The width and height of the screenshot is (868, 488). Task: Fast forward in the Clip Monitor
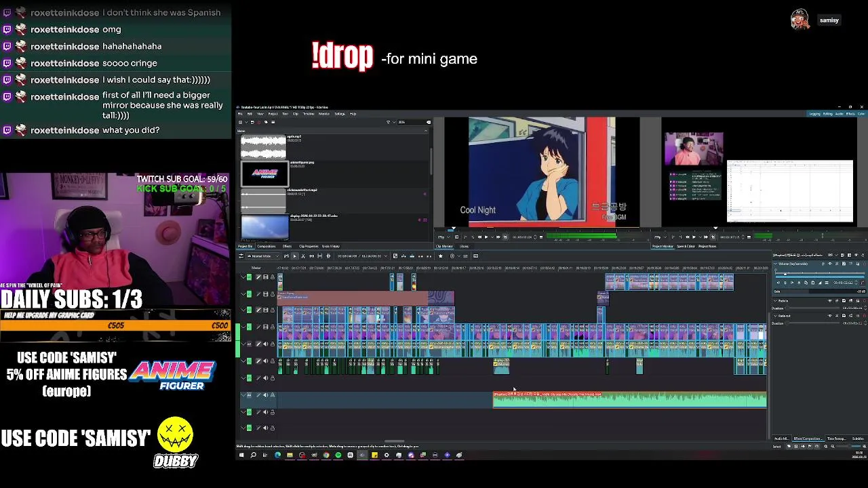pos(498,237)
